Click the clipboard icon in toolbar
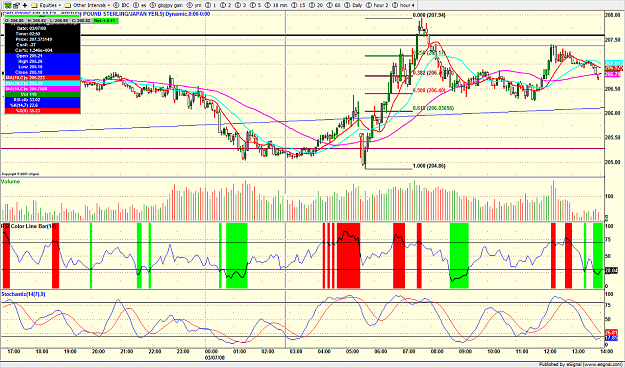The height and width of the screenshot is (368, 625). (16, 5)
